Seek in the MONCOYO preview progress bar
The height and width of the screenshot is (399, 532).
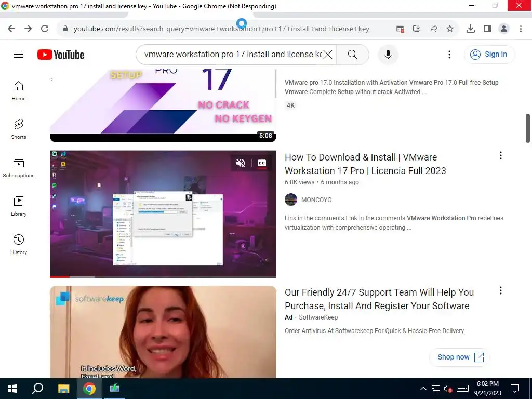163,276
